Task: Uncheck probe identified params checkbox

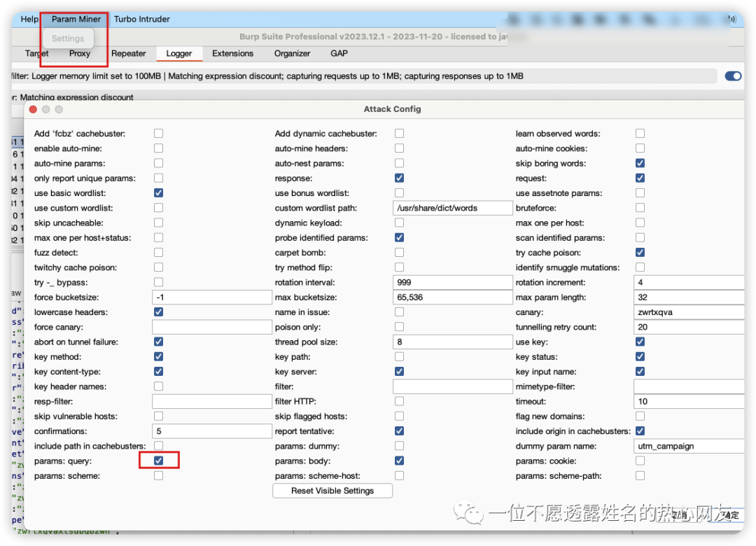Action: click(399, 237)
